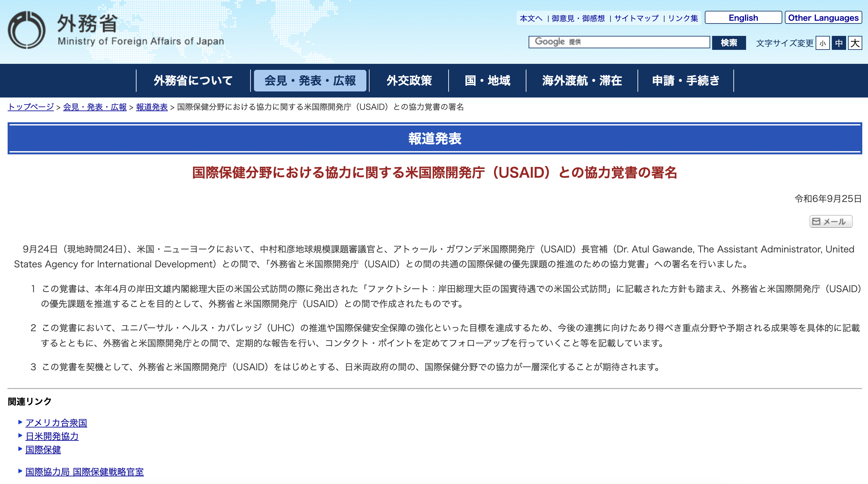Open the アメリカ合衆国 related link

click(56, 423)
